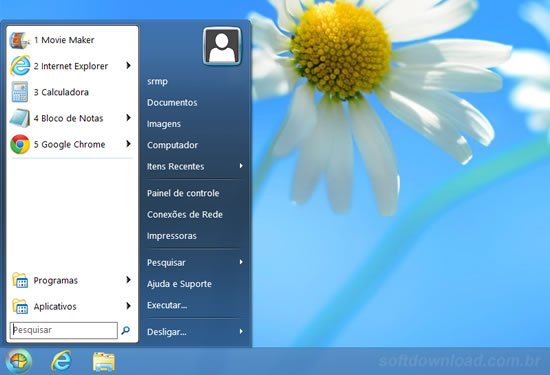This screenshot has height=375, width=550.
Task: Click the Aplicativos label
Action: click(x=55, y=307)
